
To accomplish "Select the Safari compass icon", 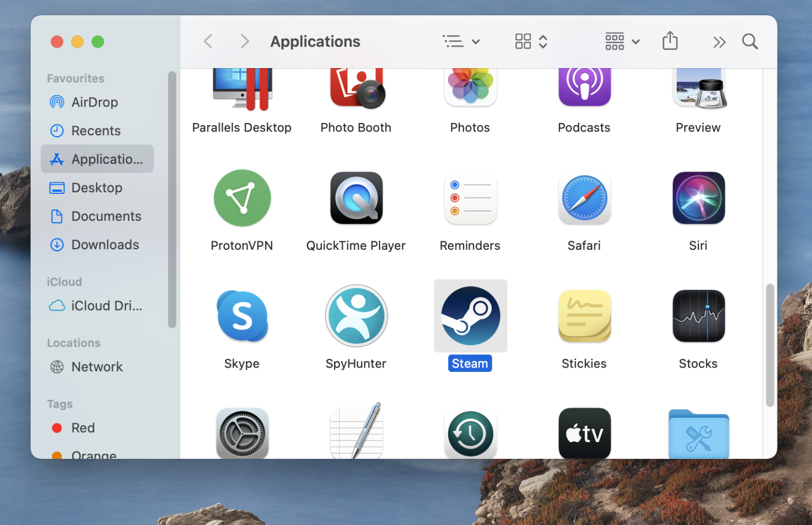I will click(x=584, y=198).
